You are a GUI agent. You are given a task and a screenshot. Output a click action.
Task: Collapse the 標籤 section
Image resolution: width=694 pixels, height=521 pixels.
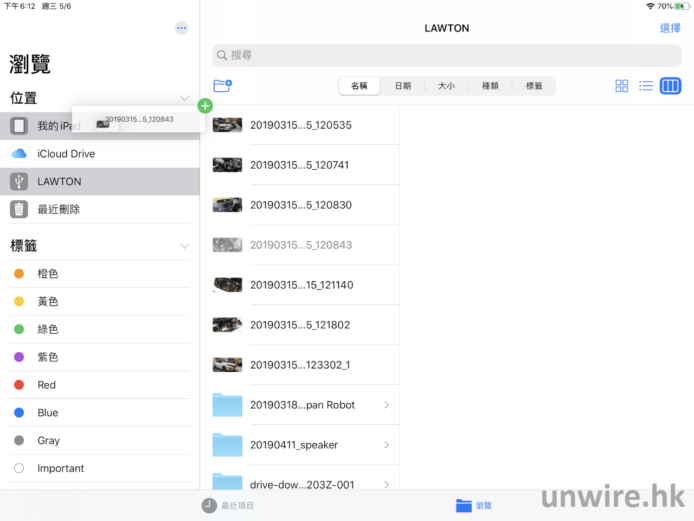184,245
